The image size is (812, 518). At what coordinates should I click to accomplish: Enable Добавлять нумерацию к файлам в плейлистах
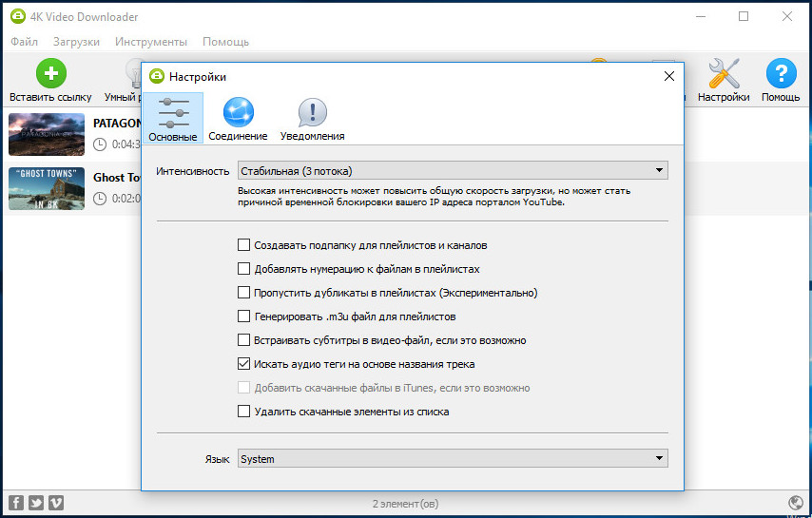[243, 269]
